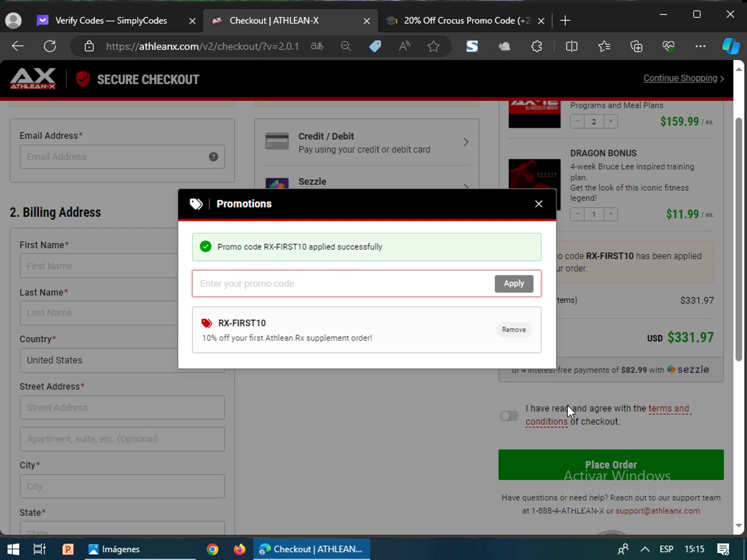
Task: Open the Country dropdown showing United States
Action: pyautogui.click(x=100, y=360)
